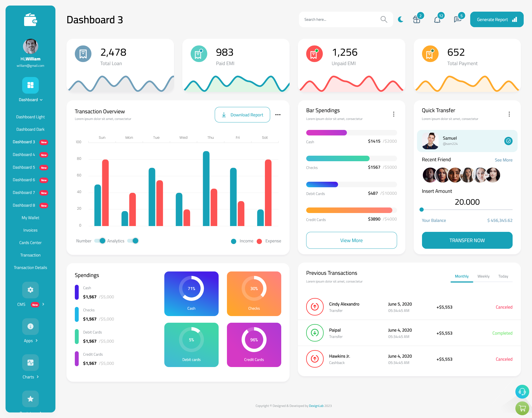This screenshot has width=532, height=418.
Task: Toggle dark mode moon icon
Action: pos(401,19)
